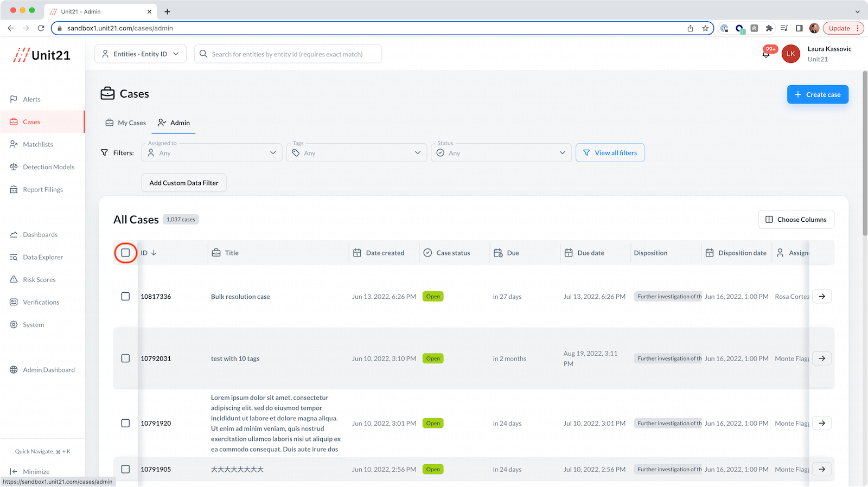Click the search magnifier icon
868x487 pixels.
point(203,54)
